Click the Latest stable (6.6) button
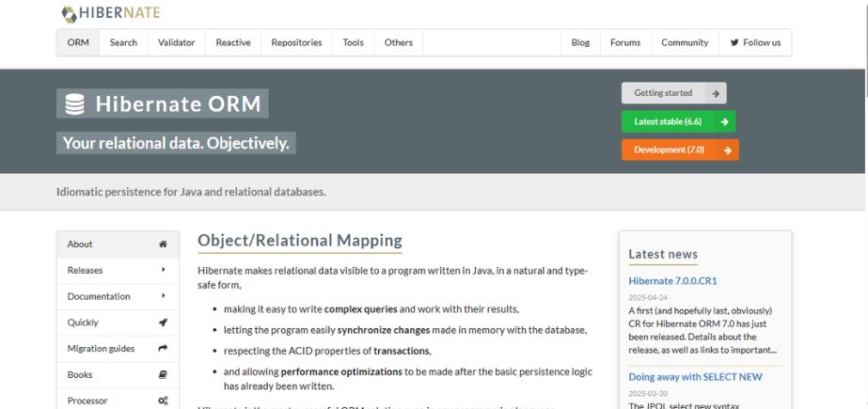The image size is (868, 409). (x=678, y=121)
